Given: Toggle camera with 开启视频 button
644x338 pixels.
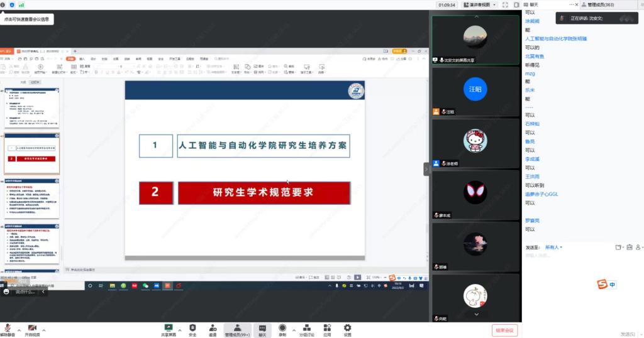Looking at the screenshot, I should pos(33,329).
